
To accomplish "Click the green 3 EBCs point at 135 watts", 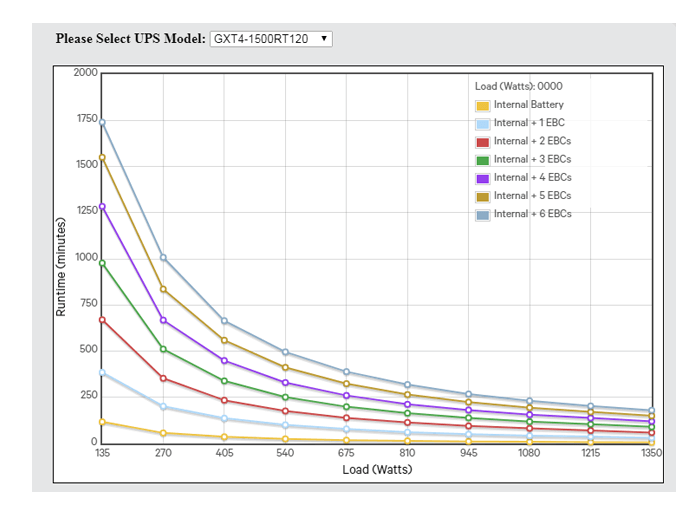I will tap(102, 263).
